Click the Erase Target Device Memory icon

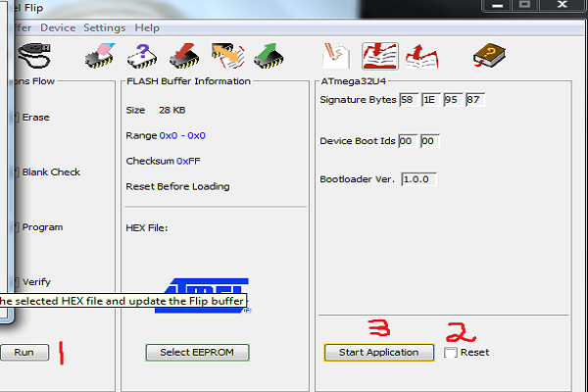pyautogui.click(x=100, y=56)
